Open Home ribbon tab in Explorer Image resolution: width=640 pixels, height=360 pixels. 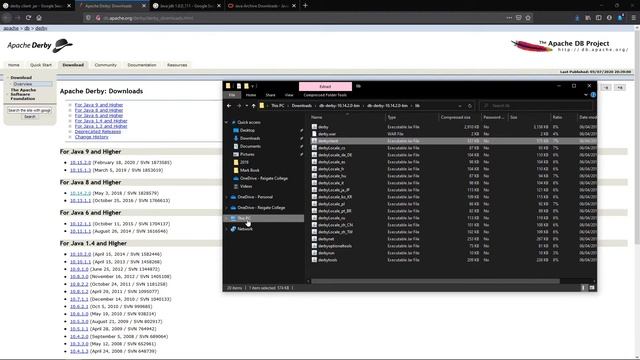click(x=251, y=95)
